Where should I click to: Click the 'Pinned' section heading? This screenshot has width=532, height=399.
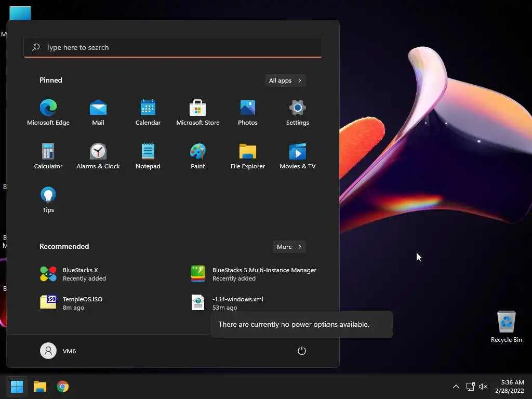[x=50, y=80]
